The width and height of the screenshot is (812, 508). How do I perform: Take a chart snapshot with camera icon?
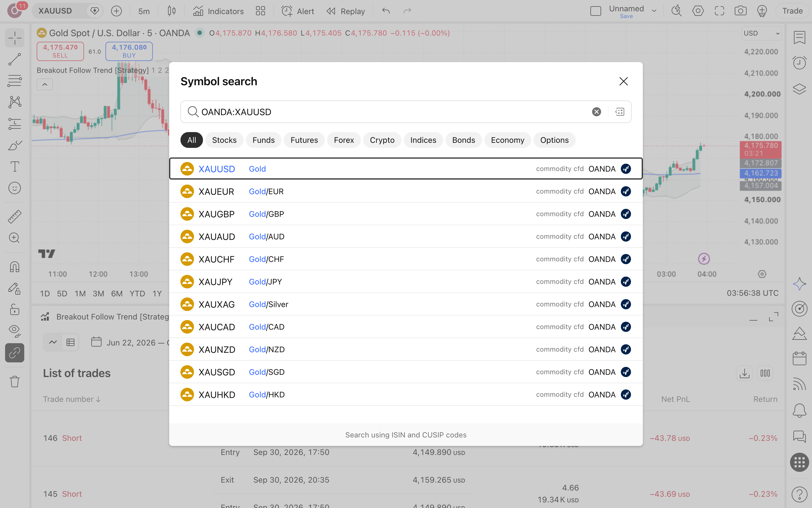740,11
